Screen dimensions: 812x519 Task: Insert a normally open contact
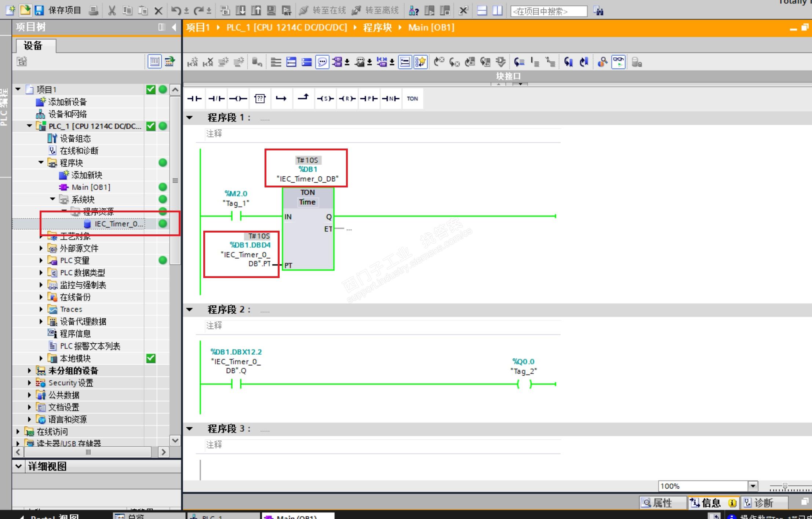(x=194, y=98)
